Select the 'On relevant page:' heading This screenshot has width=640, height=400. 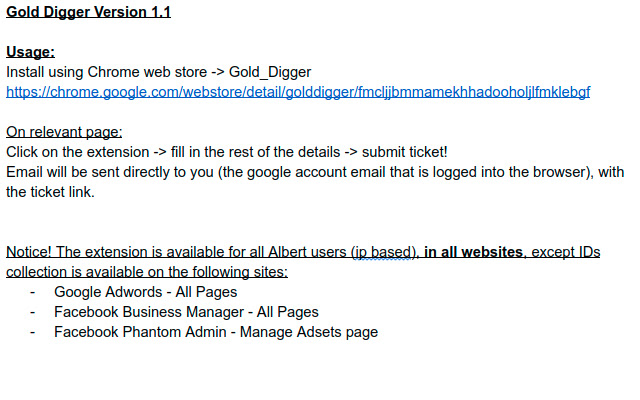click(x=64, y=132)
